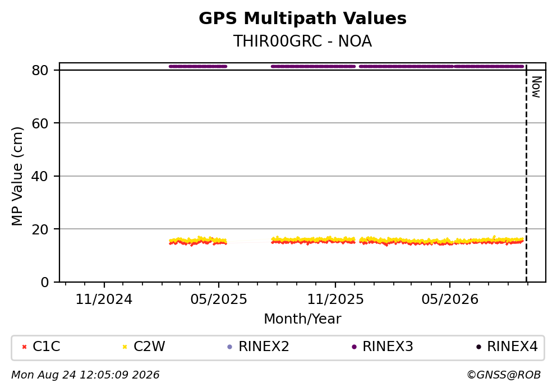This screenshot has height=392, width=557.
Task: Select the C1C legend label
Action: [46, 347]
